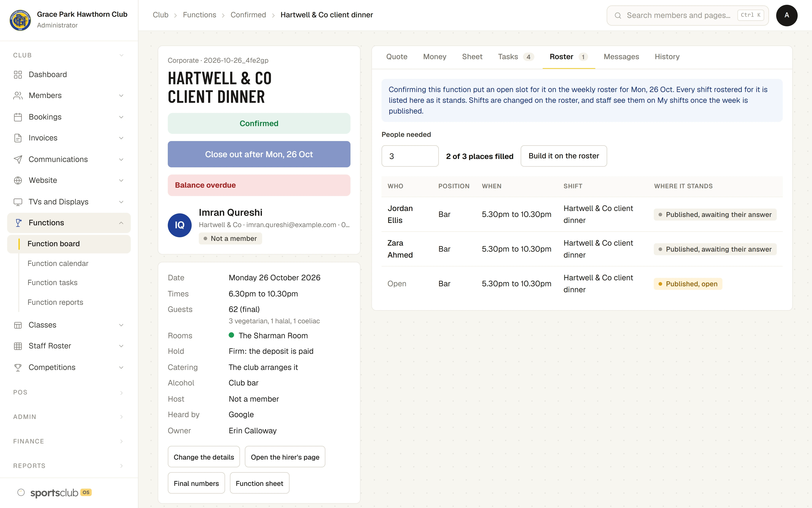The width and height of the screenshot is (812, 508).
Task: Collapse the CLUB section chevron
Action: tap(121, 55)
